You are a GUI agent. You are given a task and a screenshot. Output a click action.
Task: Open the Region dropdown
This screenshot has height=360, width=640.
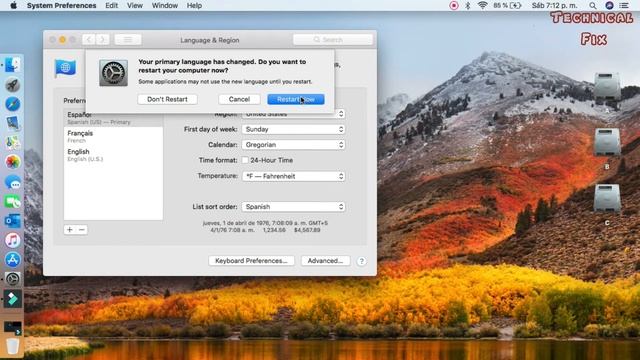click(293, 114)
